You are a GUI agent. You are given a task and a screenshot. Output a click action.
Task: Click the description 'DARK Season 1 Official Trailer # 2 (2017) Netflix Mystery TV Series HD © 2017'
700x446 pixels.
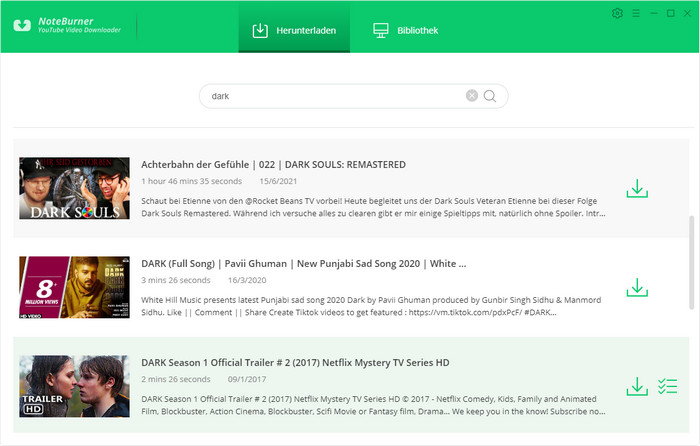coord(373,405)
